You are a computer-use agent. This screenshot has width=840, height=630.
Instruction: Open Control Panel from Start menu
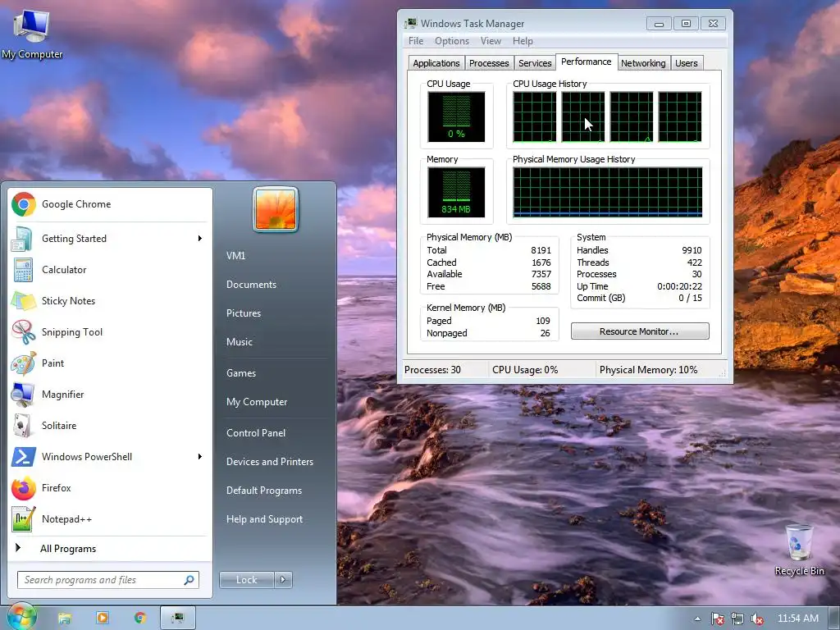[x=256, y=433]
